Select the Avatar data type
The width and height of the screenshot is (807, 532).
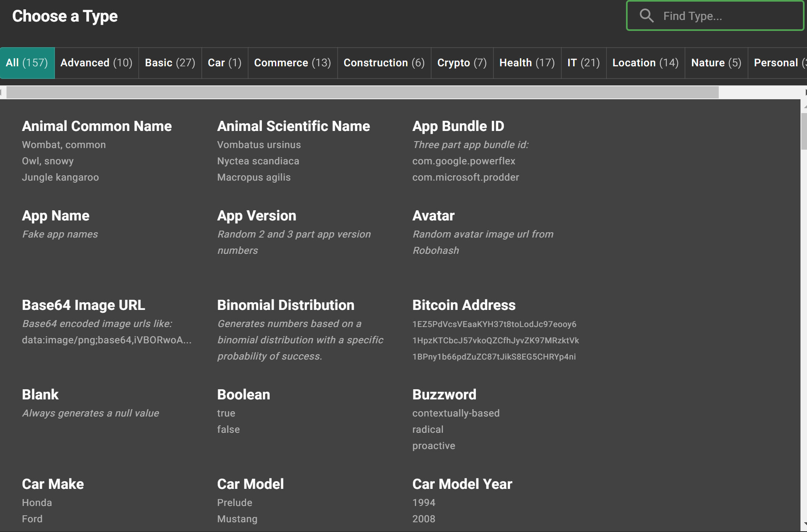coord(433,216)
